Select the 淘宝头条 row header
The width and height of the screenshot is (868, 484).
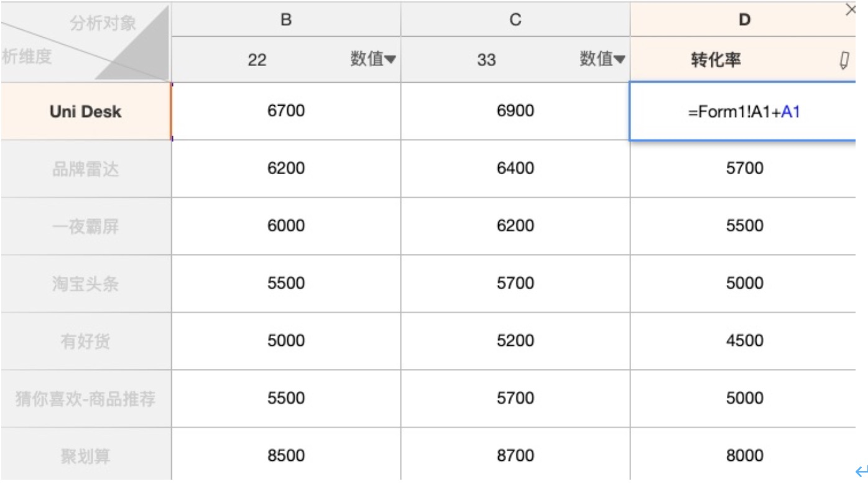pos(86,284)
